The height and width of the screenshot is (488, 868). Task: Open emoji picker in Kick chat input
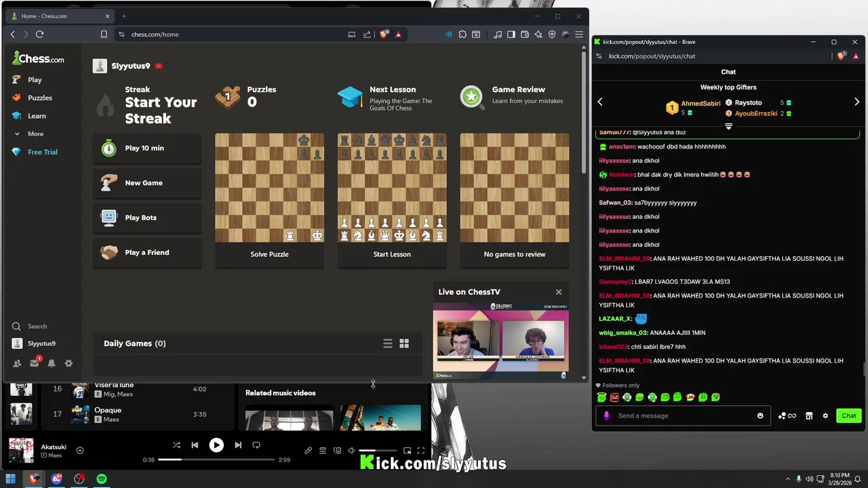[x=760, y=415]
